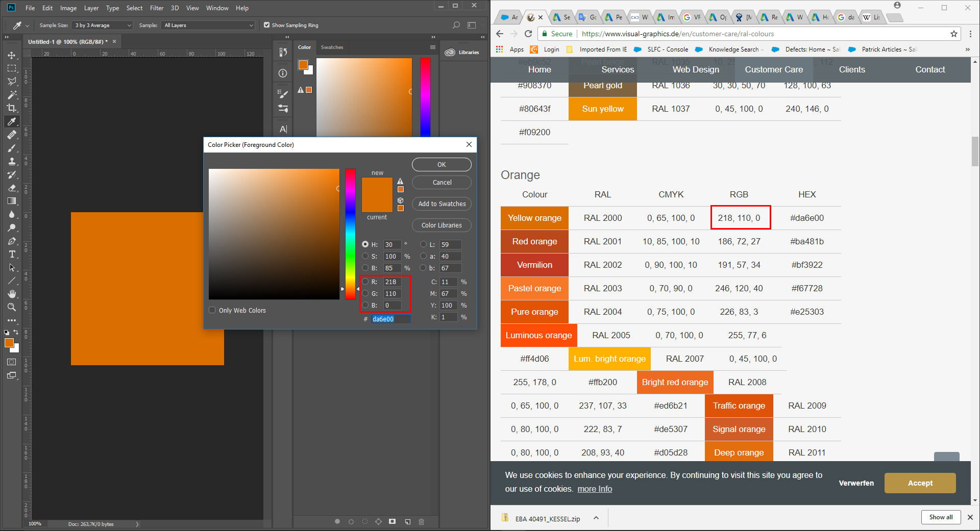Screen dimensions: 980x531
Task: Toggle Show Sampling Ring
Action: pyautogui.click(x=266, y=24)
